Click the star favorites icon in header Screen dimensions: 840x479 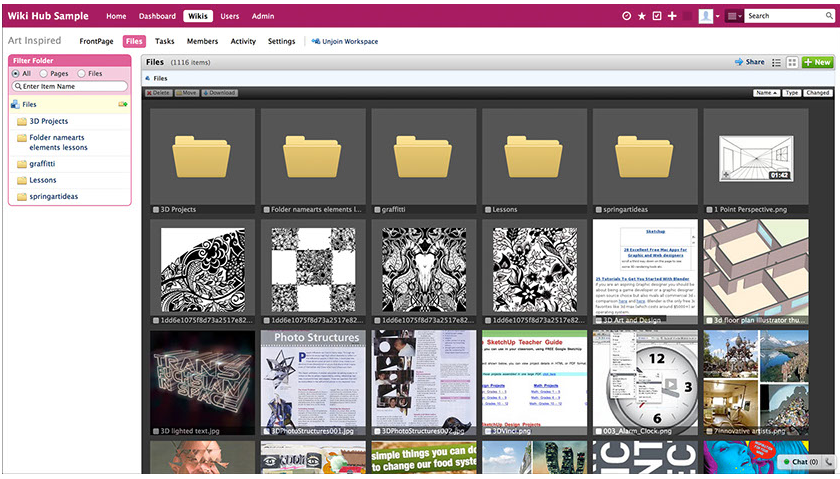click(x=642, y=16)
